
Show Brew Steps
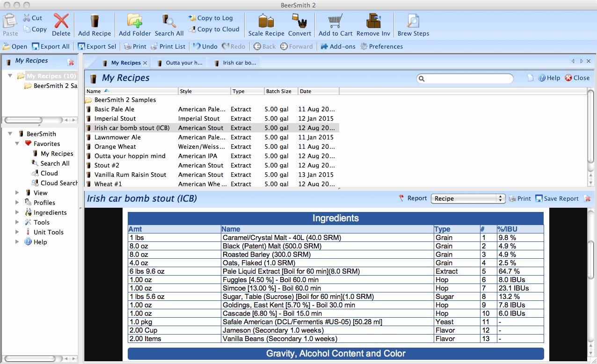pyautogui.click(x=413, y=25)
